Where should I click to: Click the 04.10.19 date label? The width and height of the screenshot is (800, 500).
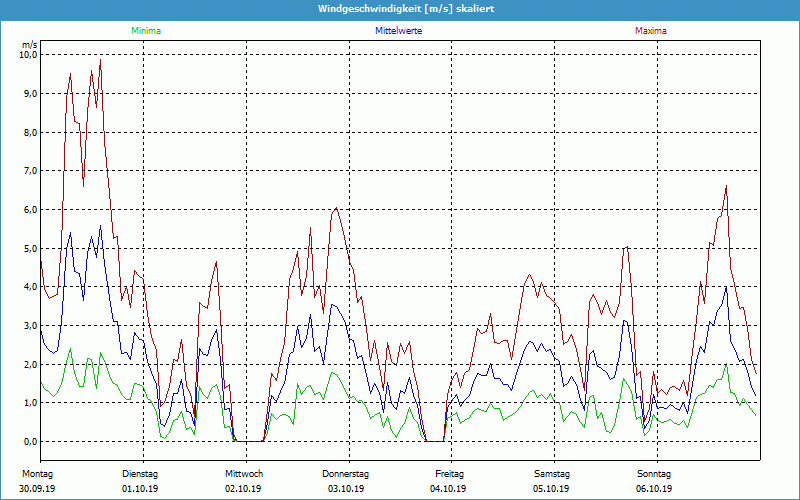tap(448, 489)
